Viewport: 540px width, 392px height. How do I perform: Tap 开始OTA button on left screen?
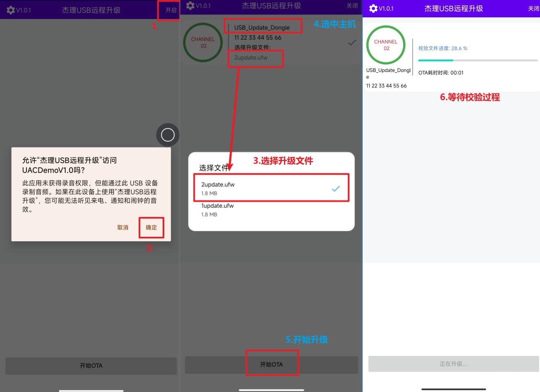[91, 366]
